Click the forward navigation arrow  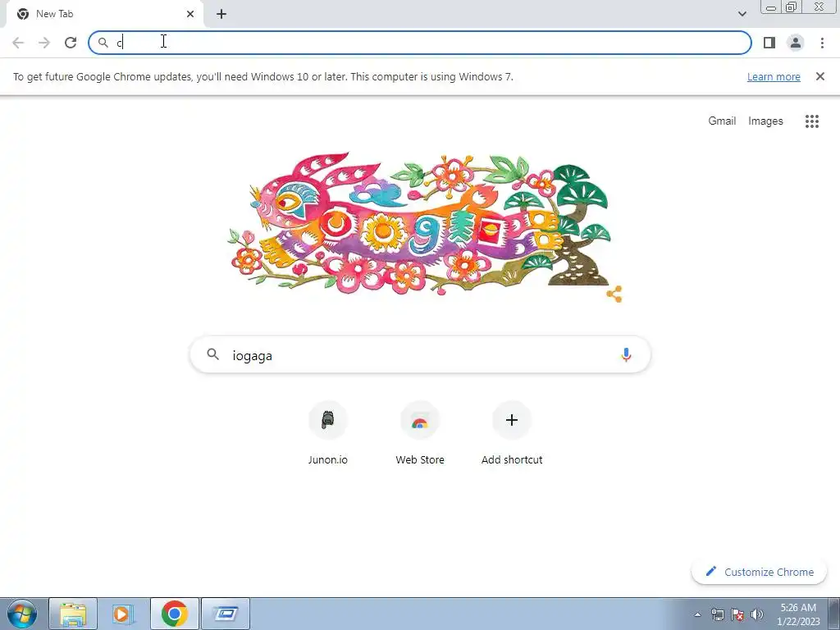coord(44,43)
